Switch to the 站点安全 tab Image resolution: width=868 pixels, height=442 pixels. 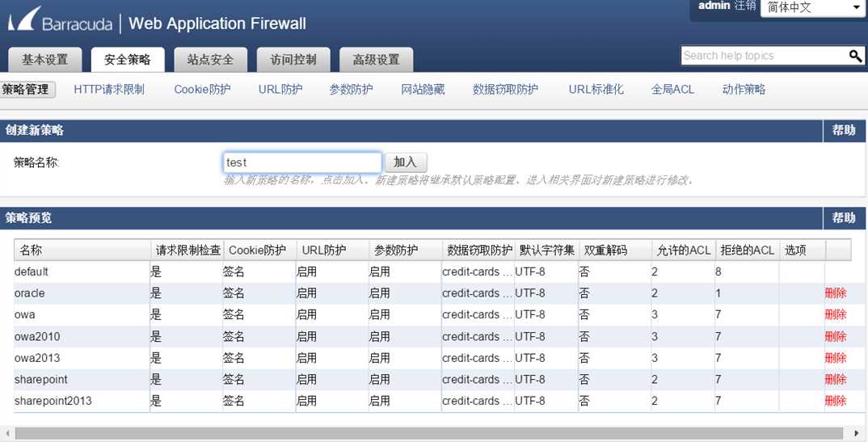tap(210, 59)
